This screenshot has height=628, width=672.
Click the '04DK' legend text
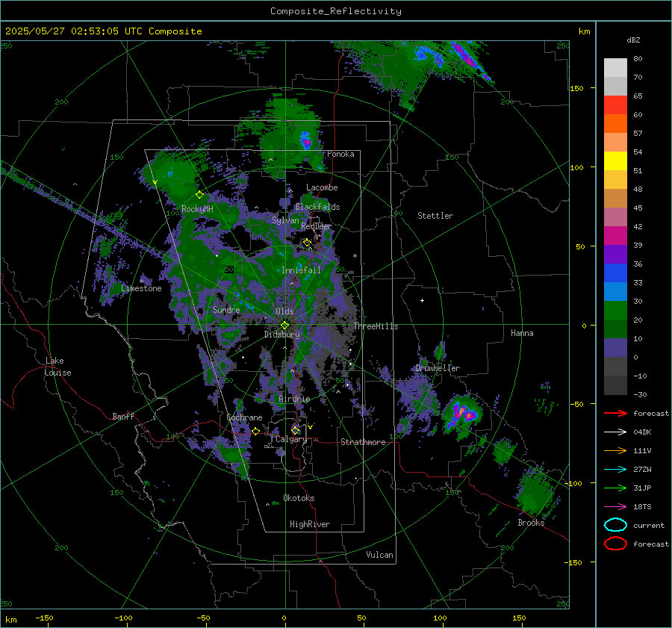click(x=642, y=432)
